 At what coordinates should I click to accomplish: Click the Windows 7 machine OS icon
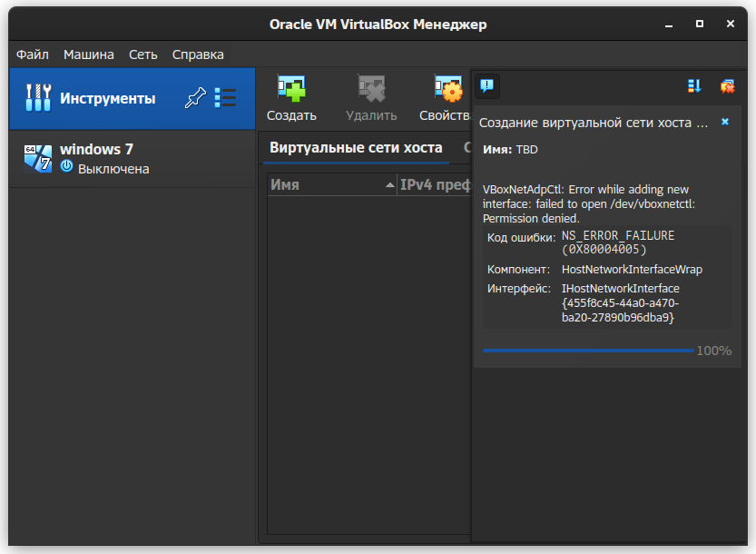click(x=38, y=158)
